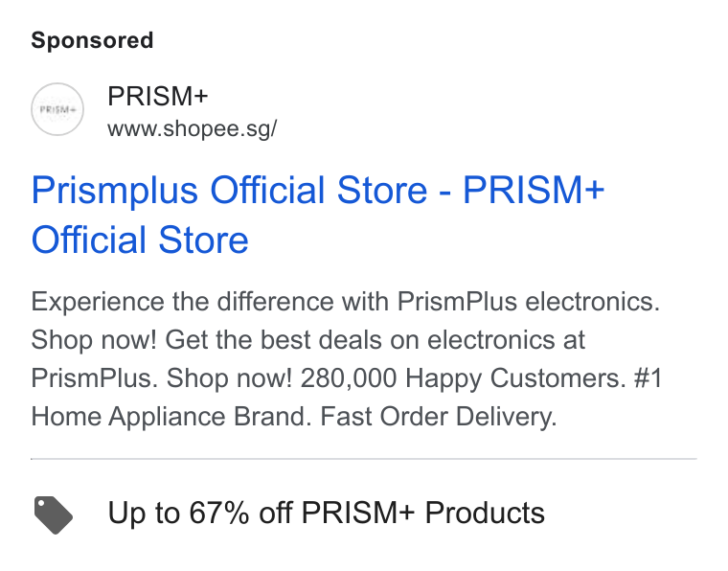Click the word 'Prismplus' starting the headline
Image resolution: width=728 pixels, height=571 pixels.
tap(115, 191)
